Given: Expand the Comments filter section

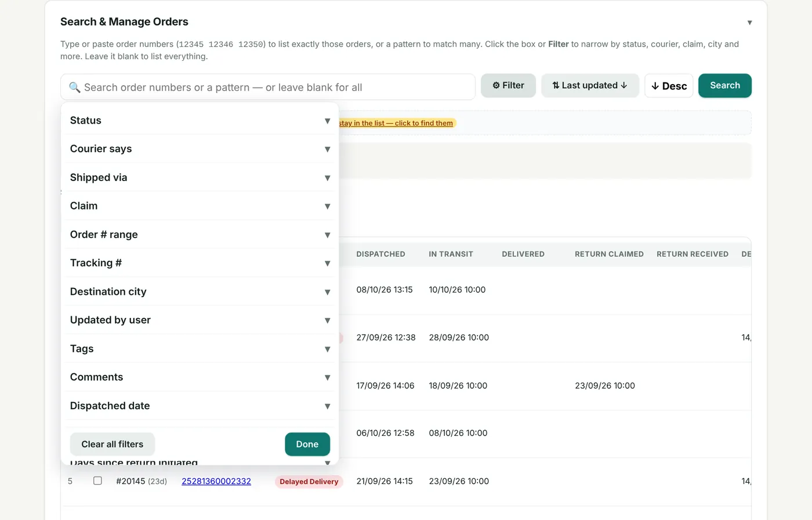Looking at the screenshot, I should tap(200, 377).
